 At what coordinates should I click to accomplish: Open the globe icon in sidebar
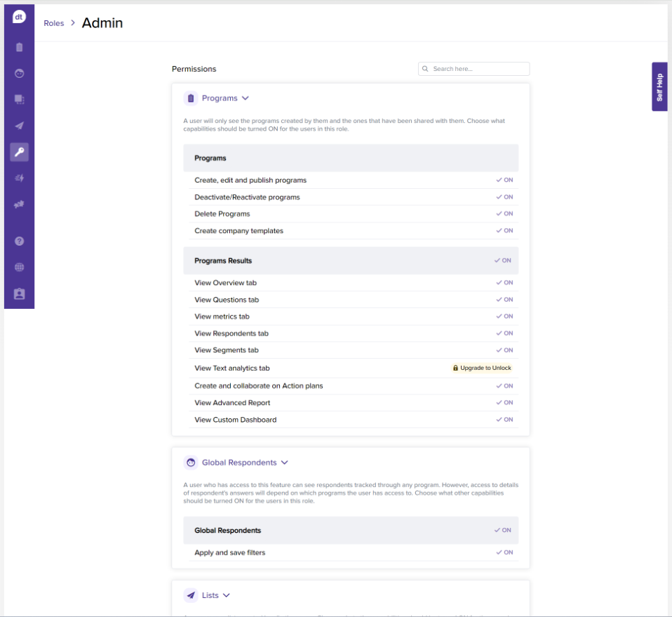point(19,267)
